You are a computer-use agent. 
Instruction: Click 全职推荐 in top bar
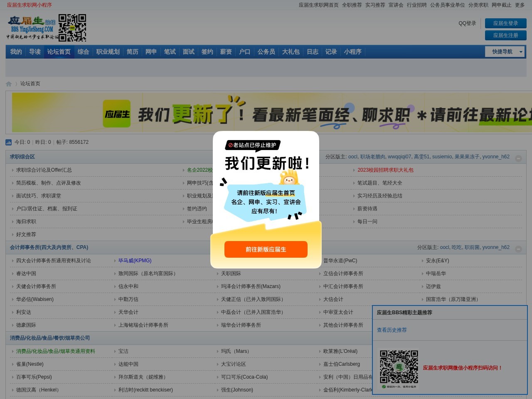(352, 5)
